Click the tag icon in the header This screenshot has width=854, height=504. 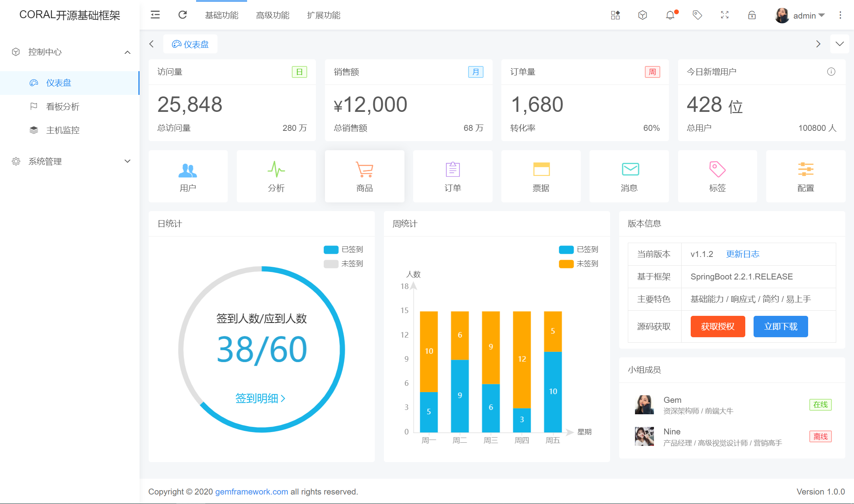click(697, 15)
